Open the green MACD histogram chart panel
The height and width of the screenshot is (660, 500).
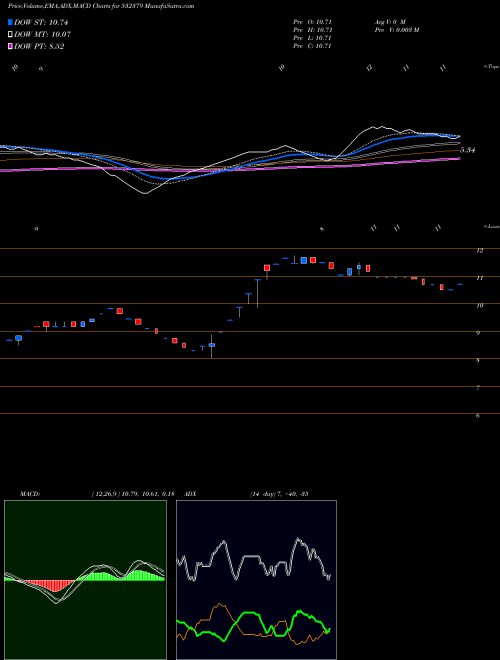pyautogui.click(x=85, y=580)
